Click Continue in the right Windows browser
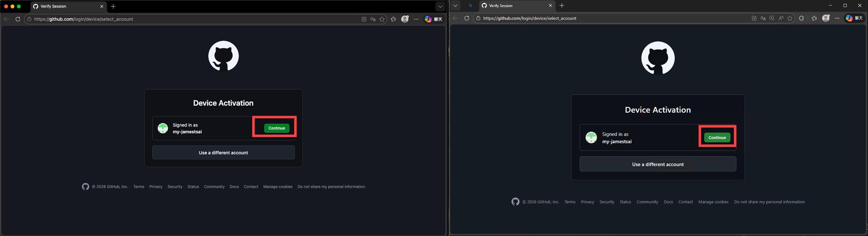Screen dimensions: 868x236 point(717,137)
